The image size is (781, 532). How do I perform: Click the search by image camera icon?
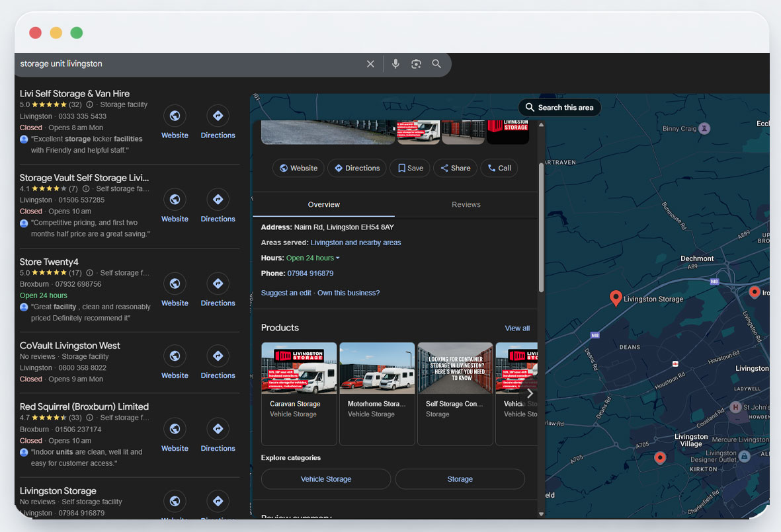click(416, 64)
